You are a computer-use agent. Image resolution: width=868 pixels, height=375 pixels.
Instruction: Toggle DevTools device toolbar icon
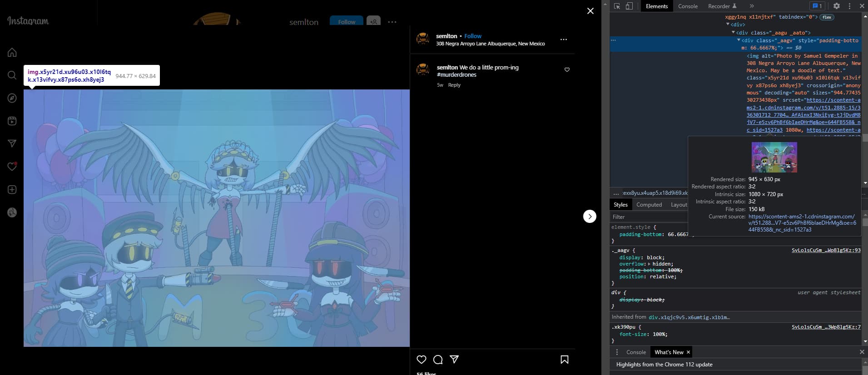(629, 6)
